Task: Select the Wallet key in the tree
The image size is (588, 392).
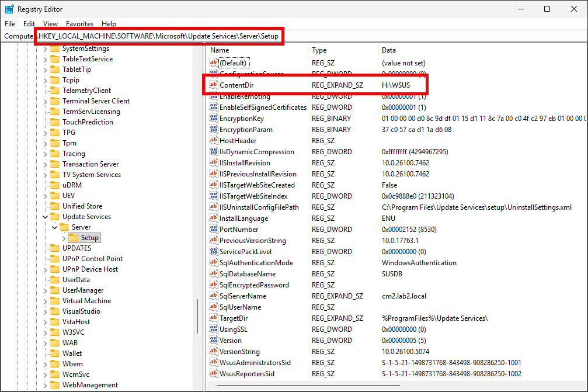Action: (x=71, y=353)
